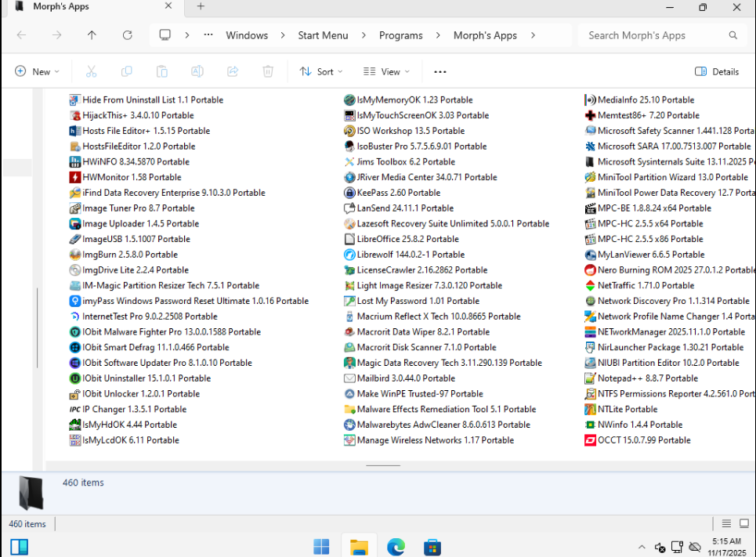Click the Programs breadcrumb in address bar
The image size is (756, 557).
[400, 35]
